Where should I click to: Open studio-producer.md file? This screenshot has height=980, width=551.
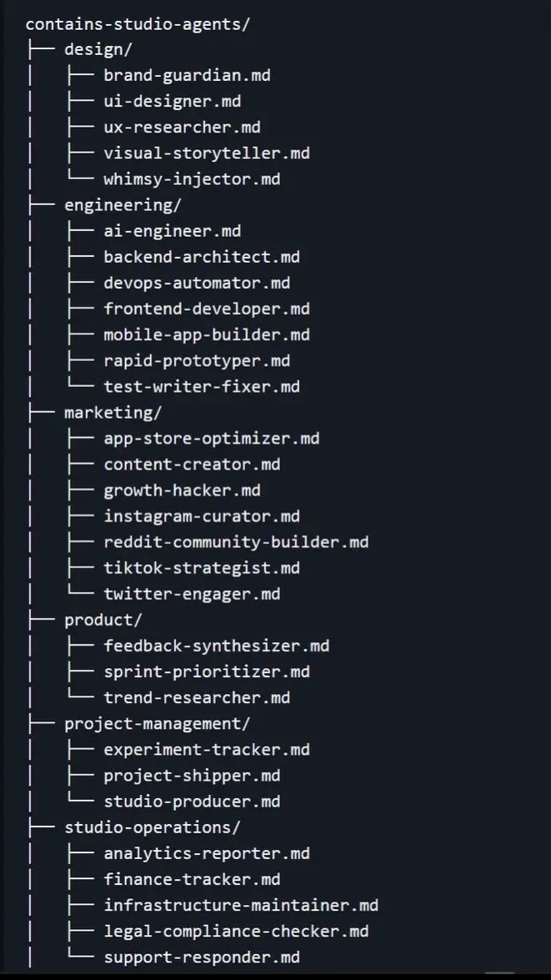coord(192,802)
